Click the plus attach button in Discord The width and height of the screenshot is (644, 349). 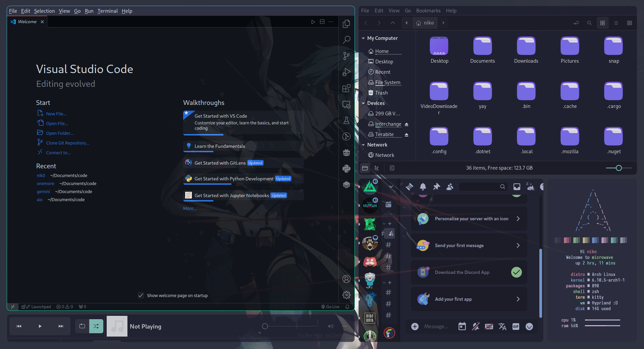tap(415, 327)
